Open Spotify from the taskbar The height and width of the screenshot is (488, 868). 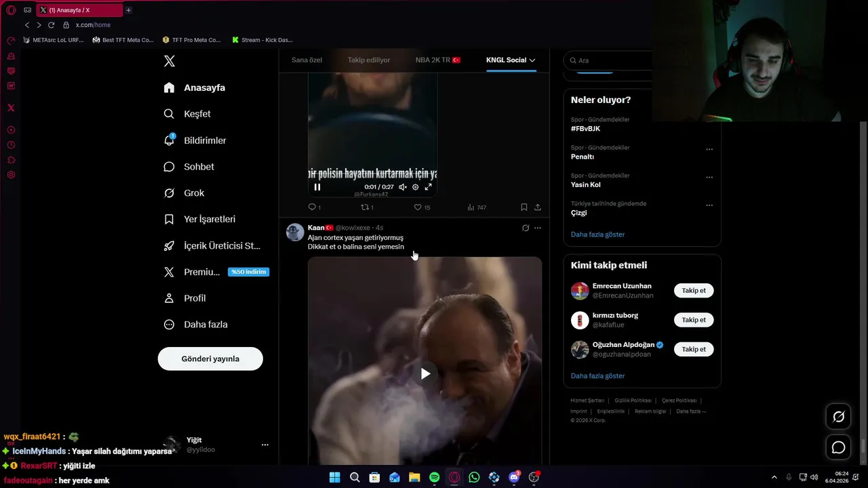coord(435,477)
